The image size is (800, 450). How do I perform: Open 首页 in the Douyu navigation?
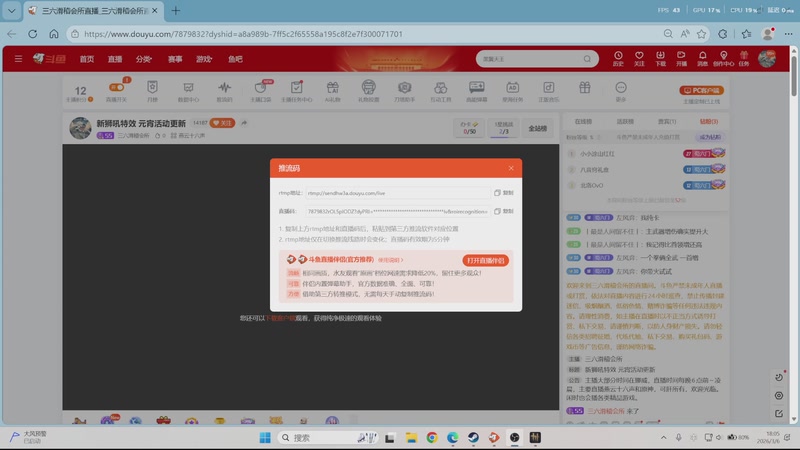tap(87, 59)
